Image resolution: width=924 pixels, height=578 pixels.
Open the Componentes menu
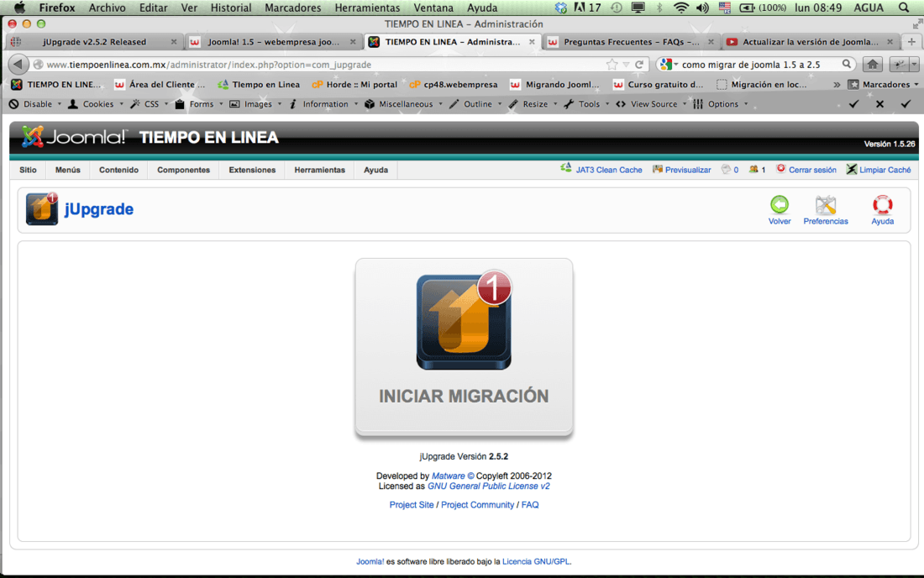coord(183,170)
